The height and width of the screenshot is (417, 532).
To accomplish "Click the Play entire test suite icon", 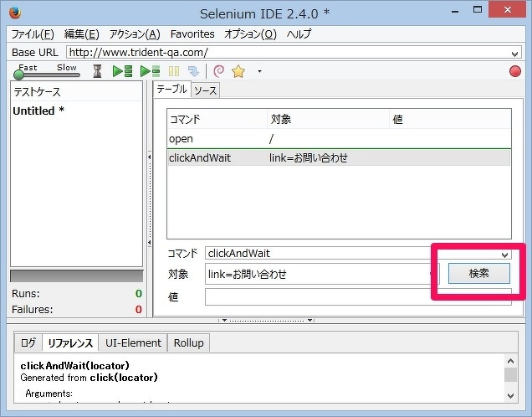I will tap(122, 72).
